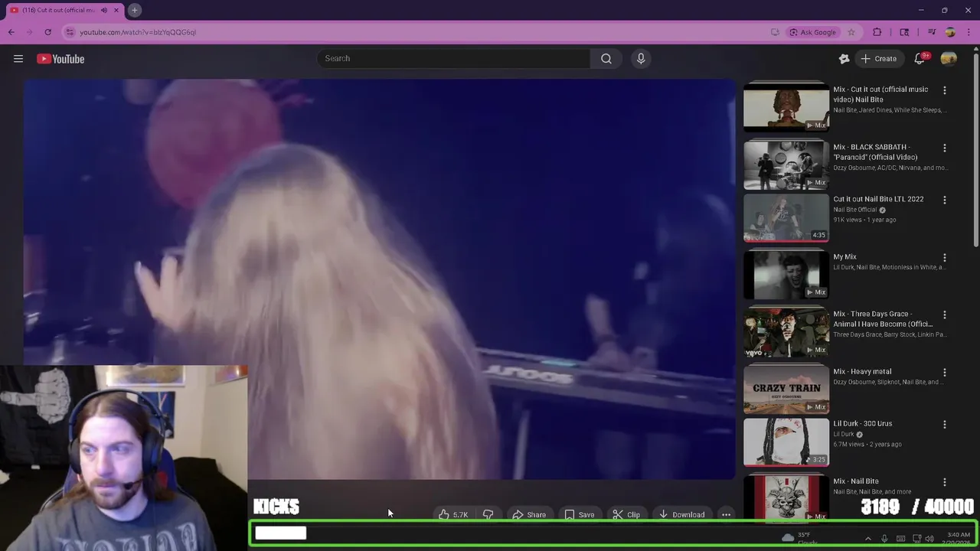The image size is (980, 551).
Task: Start voice search with microphone icon
Action: point(641,59)
